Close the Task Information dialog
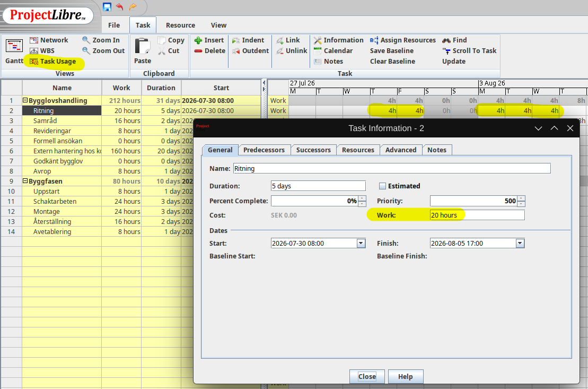Screen dimensions: 588x389 click(367, 376)
